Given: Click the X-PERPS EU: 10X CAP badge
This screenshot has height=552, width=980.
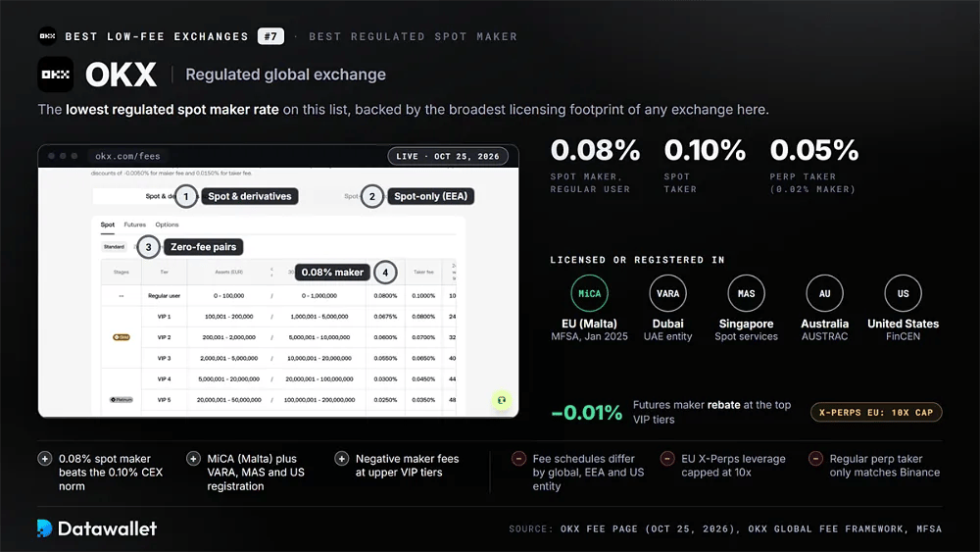Looking at the screenshot, I should 876,413.
